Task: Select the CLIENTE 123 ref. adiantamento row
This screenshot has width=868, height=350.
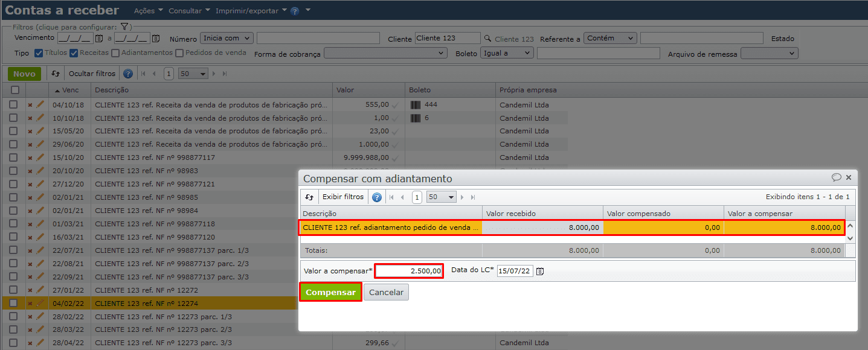Action: (x=572, y=227)
